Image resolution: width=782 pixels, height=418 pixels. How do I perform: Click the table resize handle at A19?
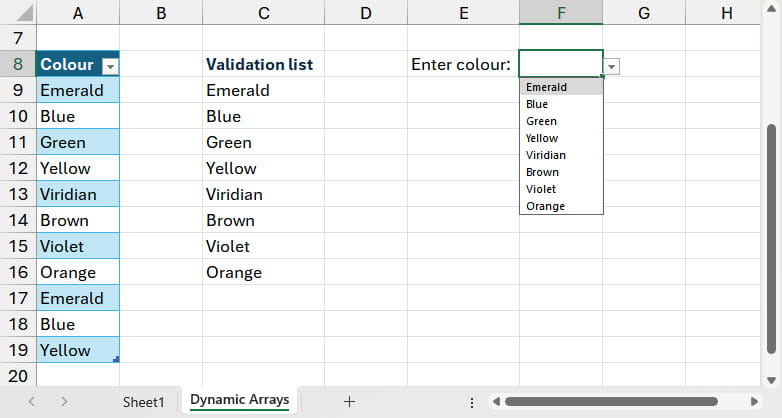click(x=116, y=358)
